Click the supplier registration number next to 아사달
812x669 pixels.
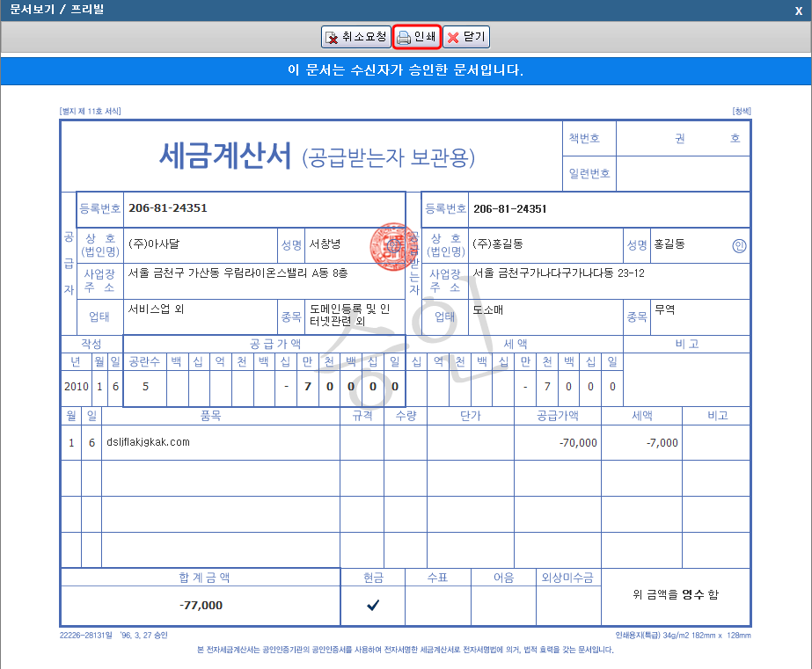pos(168,208)
